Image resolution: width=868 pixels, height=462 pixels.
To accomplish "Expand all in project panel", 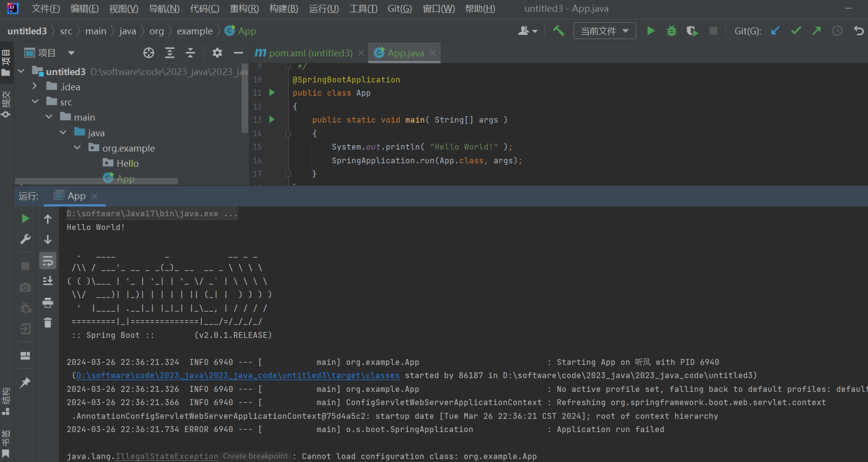I will (x=170, y=52).
